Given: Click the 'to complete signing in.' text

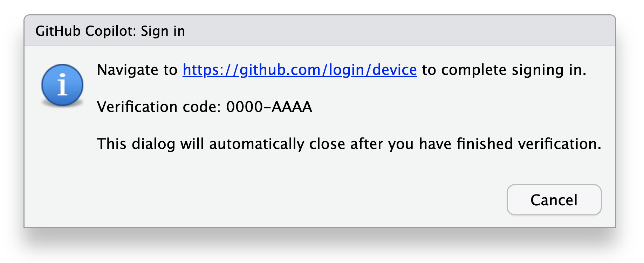Looking at the screenshot, I should coord(504,70).
